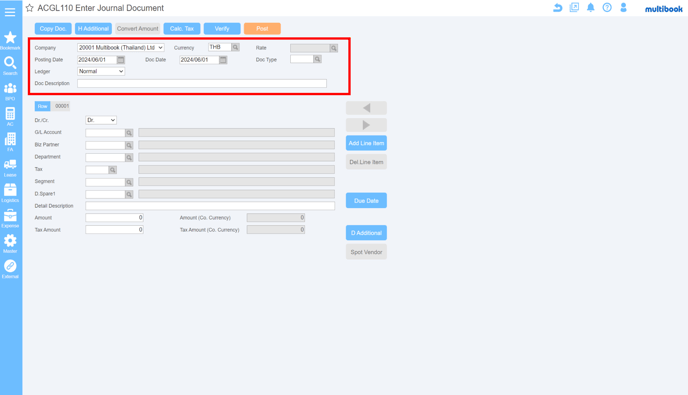Click the multibook logo
This screenshot has width=688, height=395.
click(x=663, y=9)
